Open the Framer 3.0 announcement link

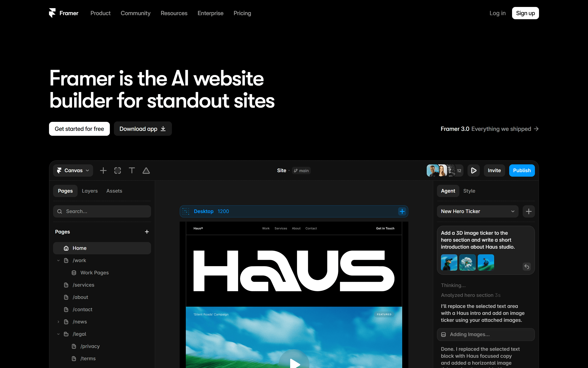tap(490, 129)
